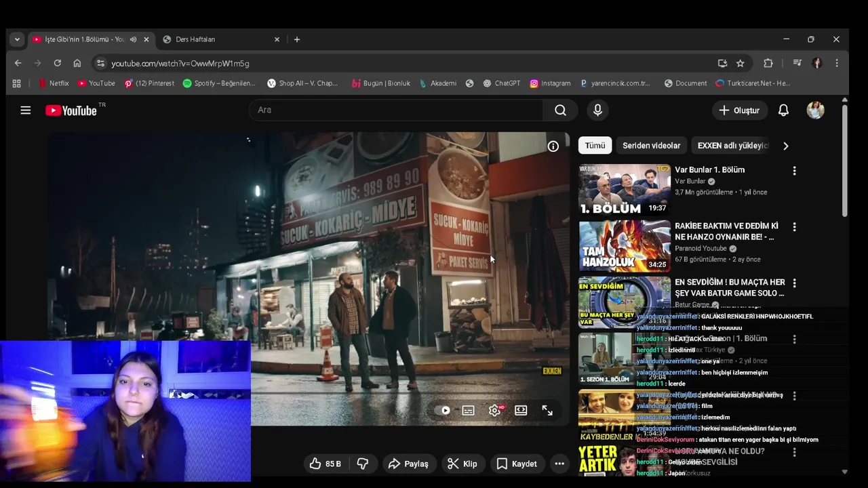Open the browser home page
This screenshot has width=868, height=488.
[x=77, y=63]
